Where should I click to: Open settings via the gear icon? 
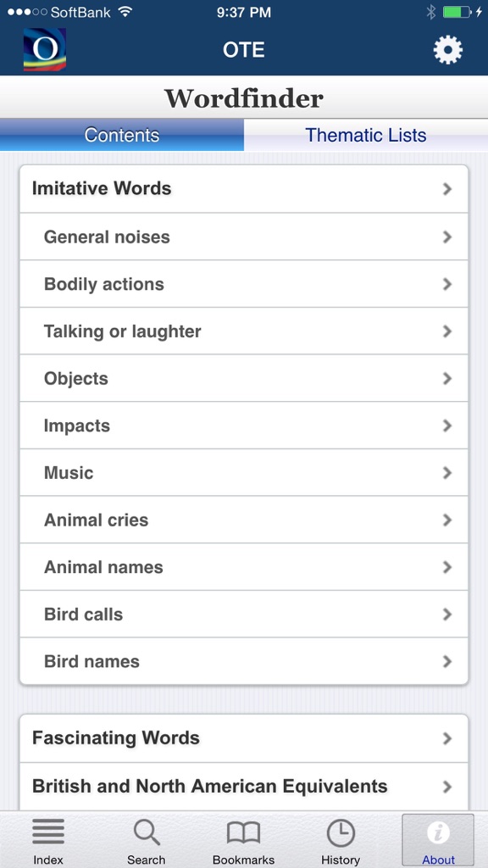(447, 50)
